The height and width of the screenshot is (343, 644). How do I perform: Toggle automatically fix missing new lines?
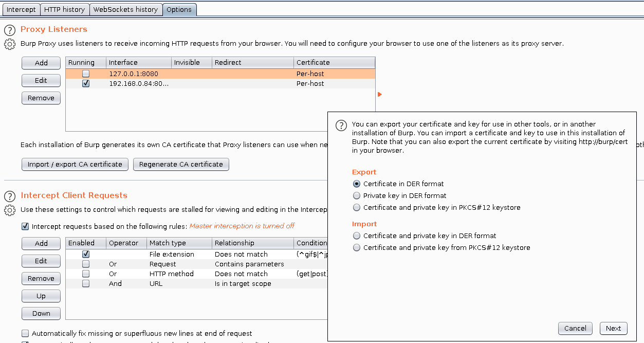[x=25, y=333]
